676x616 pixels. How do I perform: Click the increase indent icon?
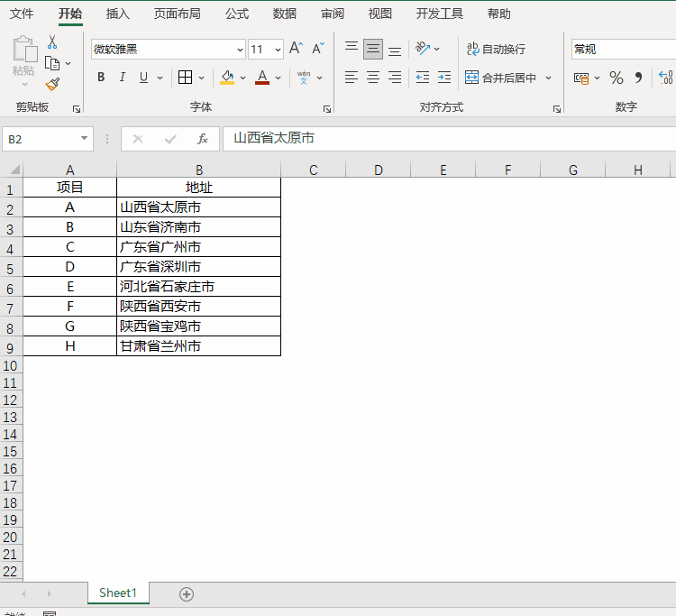(x=443, y=78)
